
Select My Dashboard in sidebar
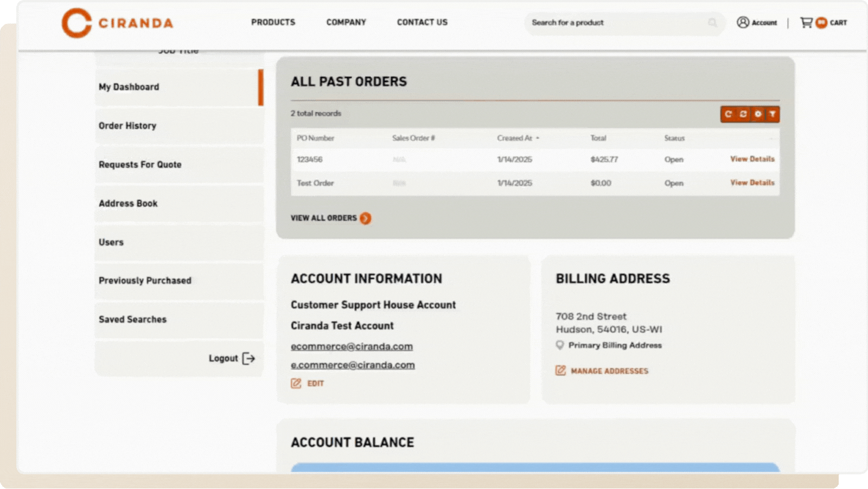[x=179, y=87]
